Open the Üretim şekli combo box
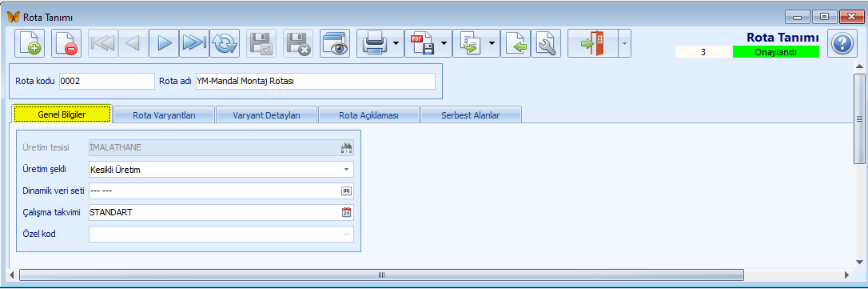 [x=221, y=170]
